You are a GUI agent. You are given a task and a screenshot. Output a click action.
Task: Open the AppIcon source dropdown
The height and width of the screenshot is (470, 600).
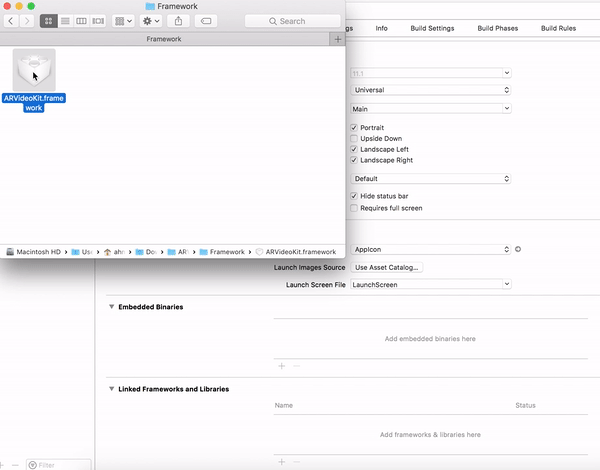click(430, 250)
